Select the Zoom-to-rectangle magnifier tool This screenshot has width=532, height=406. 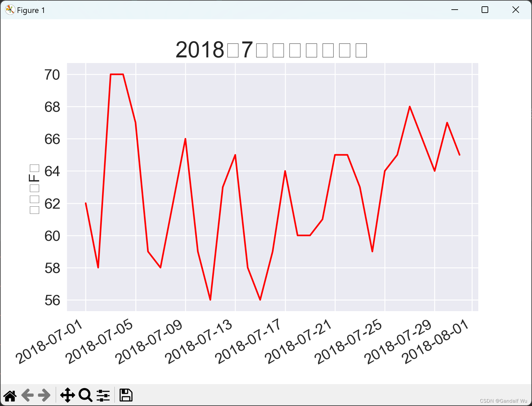point(86,395)
